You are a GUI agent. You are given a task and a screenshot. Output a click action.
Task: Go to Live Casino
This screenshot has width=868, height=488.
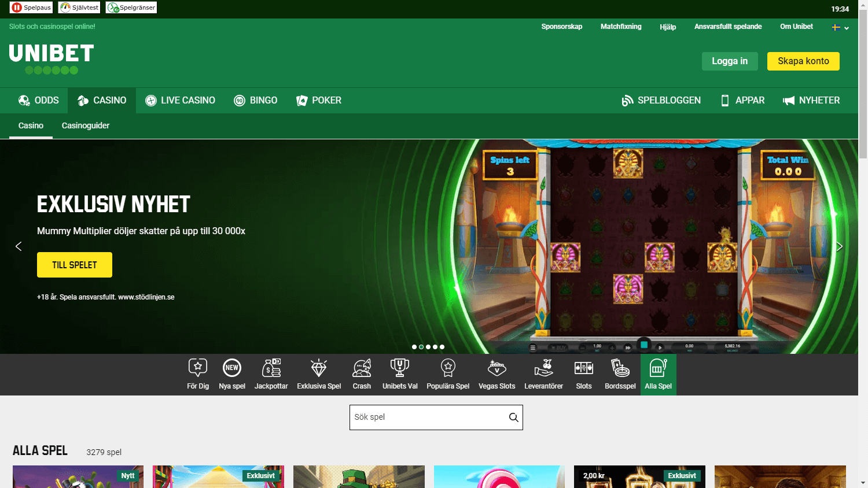click(180, 101)
